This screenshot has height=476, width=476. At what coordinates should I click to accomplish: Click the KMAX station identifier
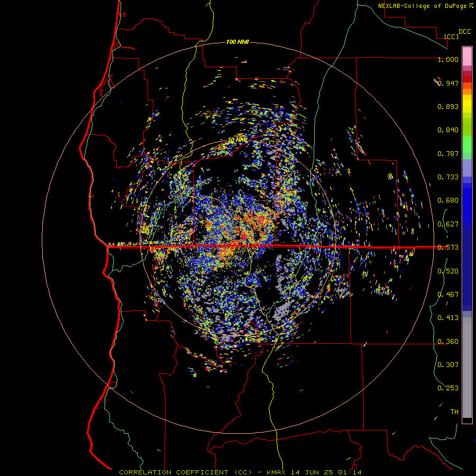(277, 472)
